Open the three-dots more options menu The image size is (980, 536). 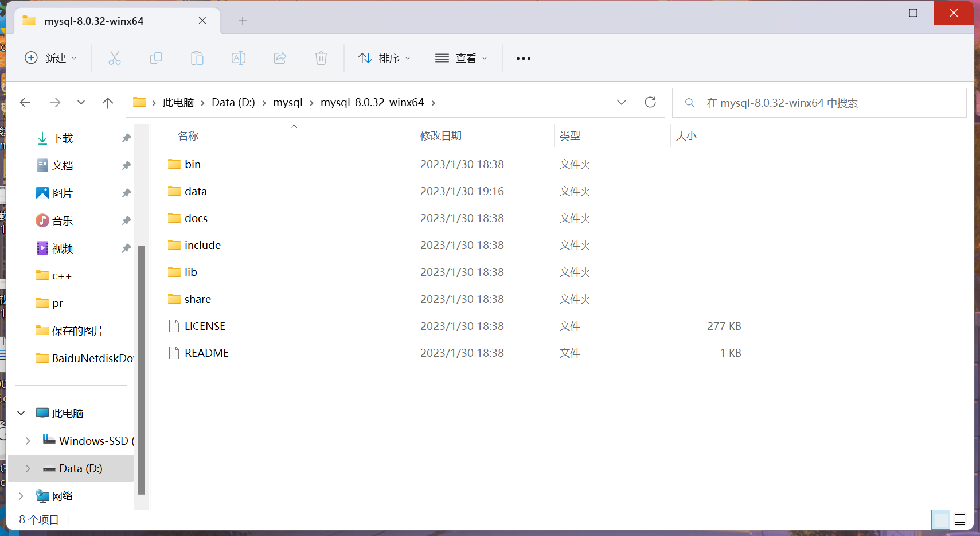[x=523, y=59]
